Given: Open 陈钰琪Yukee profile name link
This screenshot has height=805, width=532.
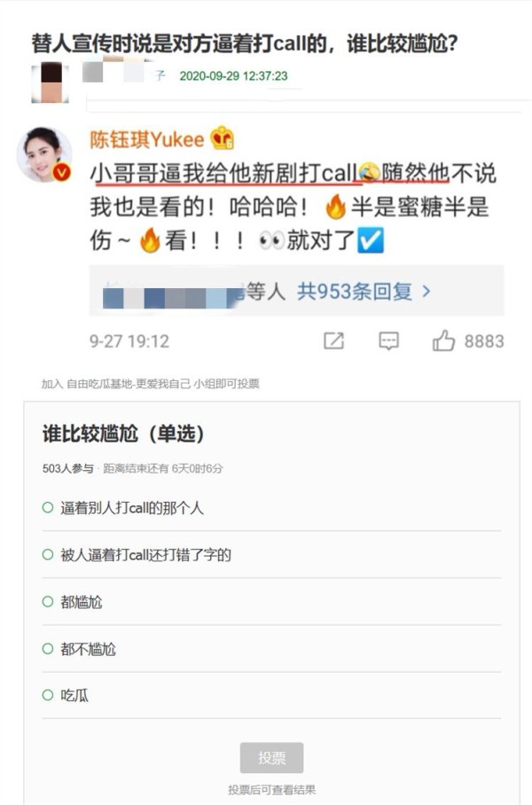Looking at the screenshot, I should coord(147,139).
